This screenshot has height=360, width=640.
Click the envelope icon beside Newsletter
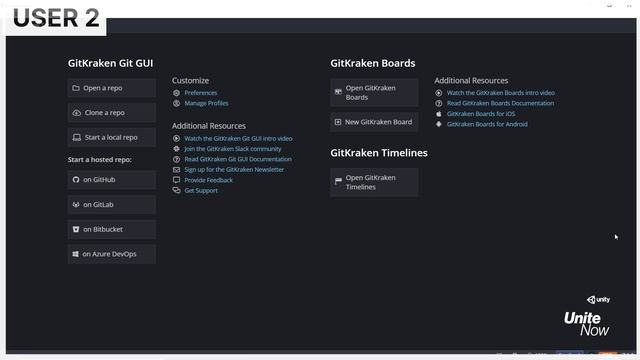pyautogui.click(x=176, y=170)
